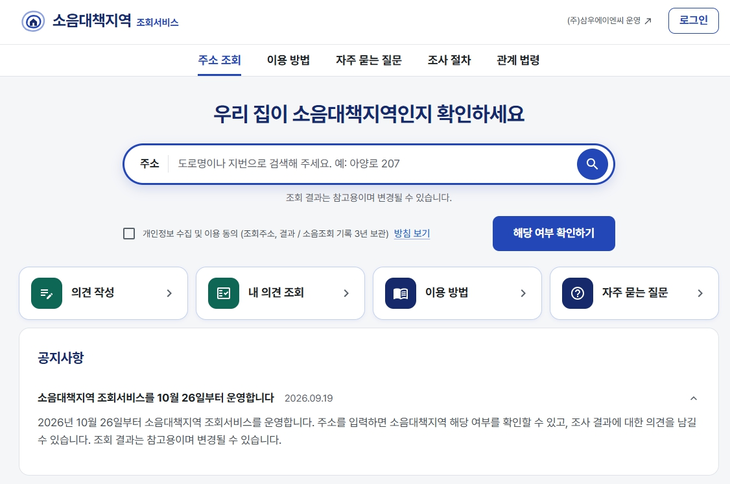Click the 조회서비스 subtitle in header
Screen dimensions: 730x484
point(157,22)
